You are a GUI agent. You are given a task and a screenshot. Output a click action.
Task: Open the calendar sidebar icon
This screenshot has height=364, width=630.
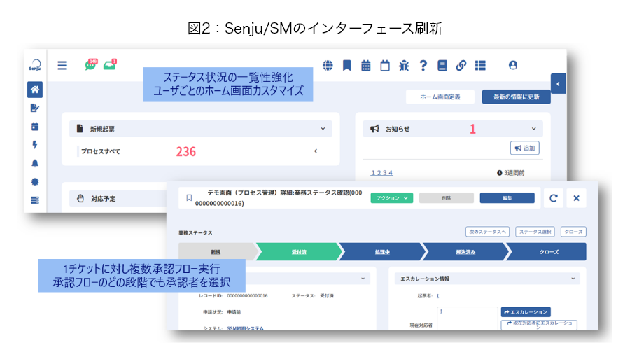pos(35,127)
